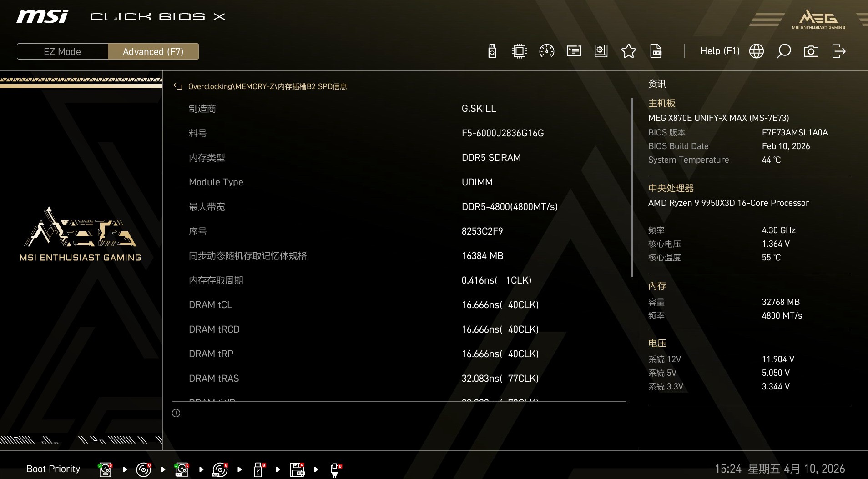Open the search magnifier icon
Image resolution: width=868 pixels, height=479 pixels.
click(784, 51)
